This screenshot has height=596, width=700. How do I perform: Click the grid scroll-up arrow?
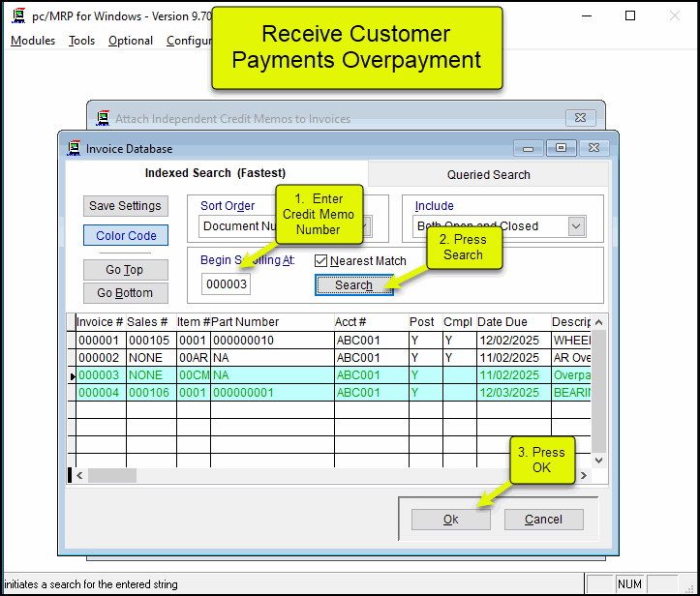pos(598,322)
